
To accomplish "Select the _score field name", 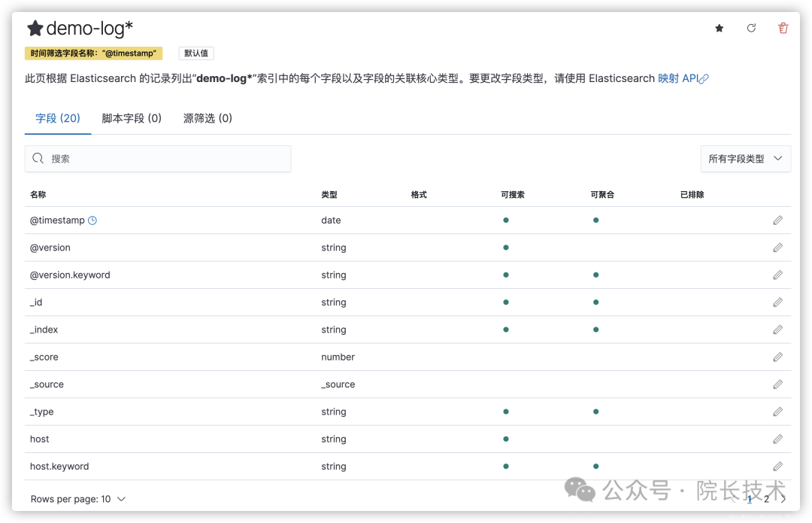I will pos(44,357).
